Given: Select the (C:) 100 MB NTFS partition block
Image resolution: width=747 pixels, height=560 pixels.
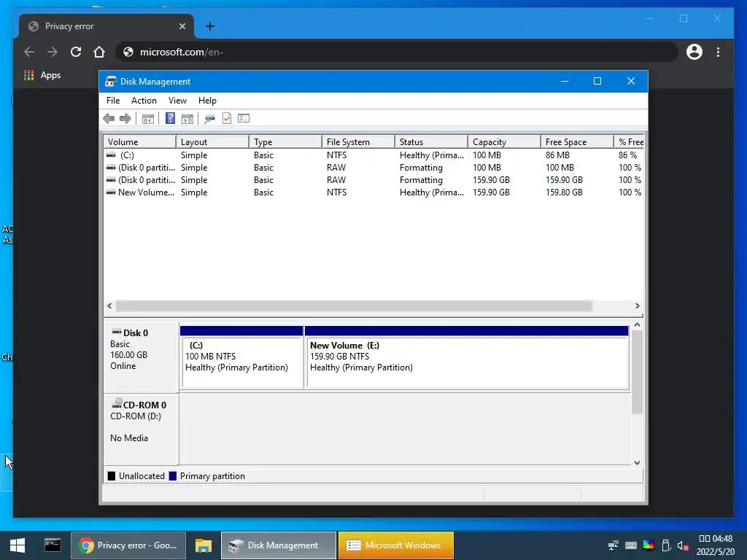Looking at the screenshot, I should pos(241,358).
